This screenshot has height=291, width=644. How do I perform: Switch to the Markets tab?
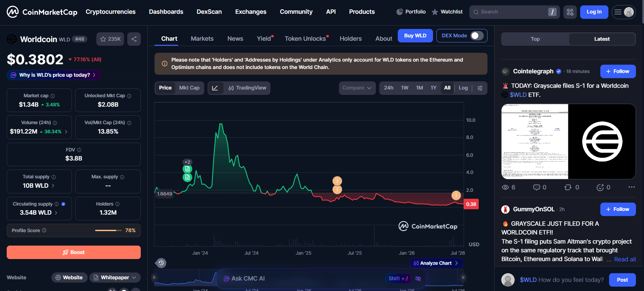click(x=202, y=39)
